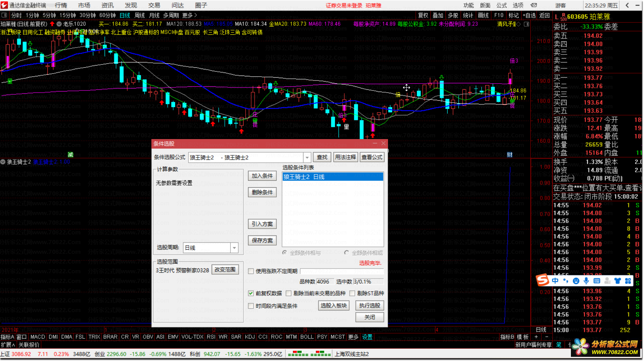Click the chevron after 更多 period tab
The image size is (644, 361).
click(196, 15)
